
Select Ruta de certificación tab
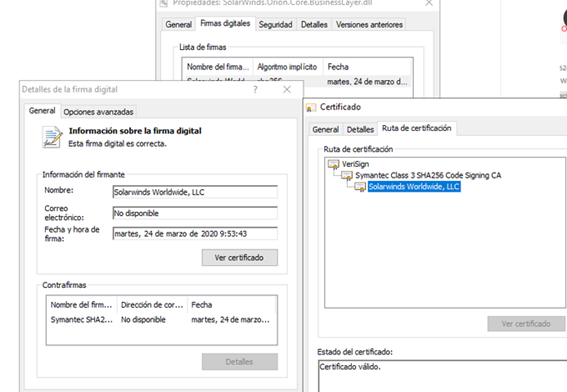click(x=417, y=128)
